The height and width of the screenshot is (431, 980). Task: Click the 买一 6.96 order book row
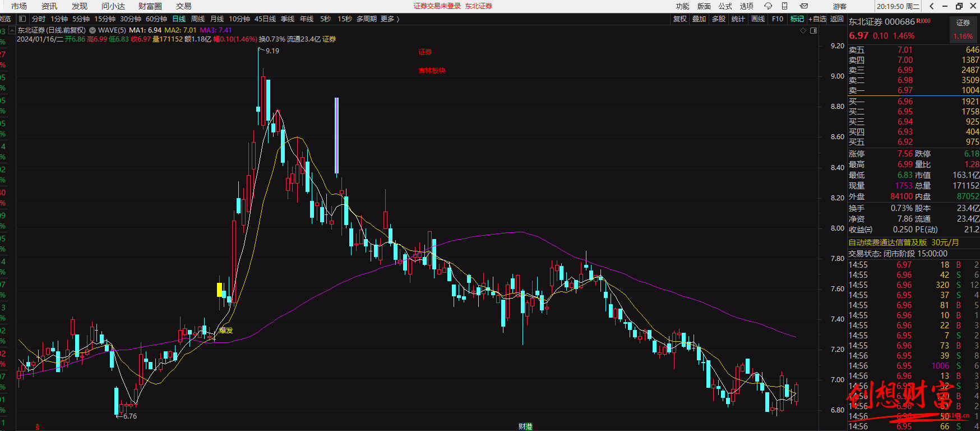click(x=914, y=102)
